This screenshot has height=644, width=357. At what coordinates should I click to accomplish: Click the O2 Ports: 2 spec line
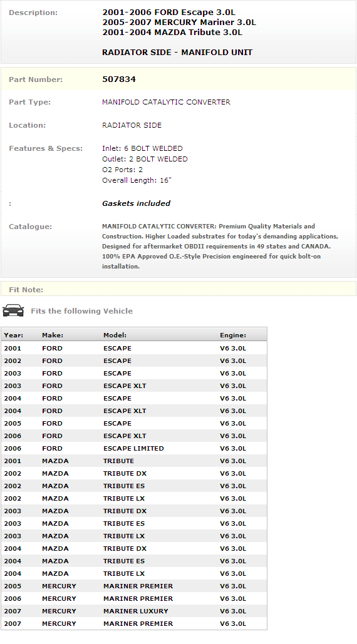[x=122, y=170]
